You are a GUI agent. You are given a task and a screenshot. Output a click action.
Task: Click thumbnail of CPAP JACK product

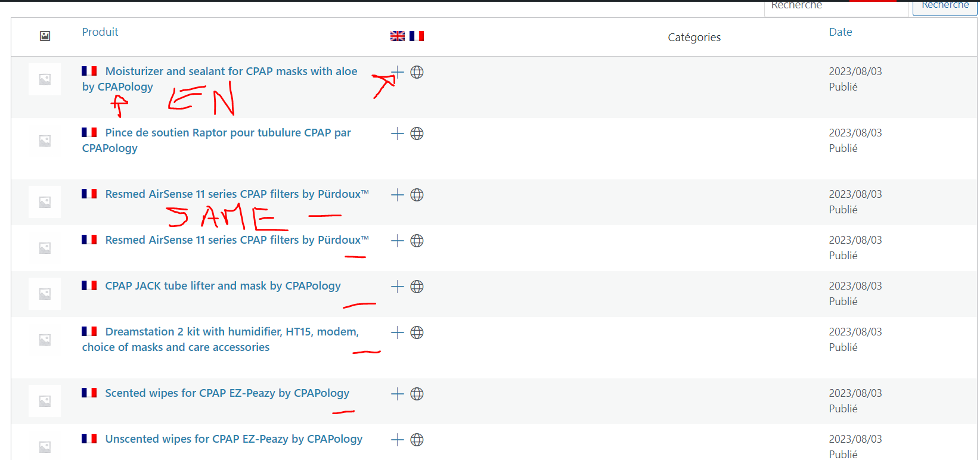[45, 294]
